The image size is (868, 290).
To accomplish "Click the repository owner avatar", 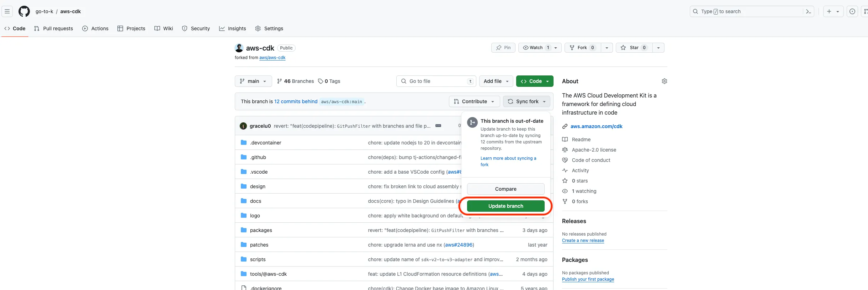I will click(x=239, y=48).
